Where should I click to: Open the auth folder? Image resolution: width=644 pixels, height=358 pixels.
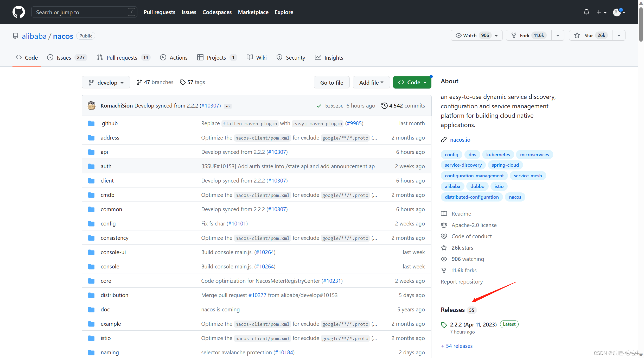106,166
